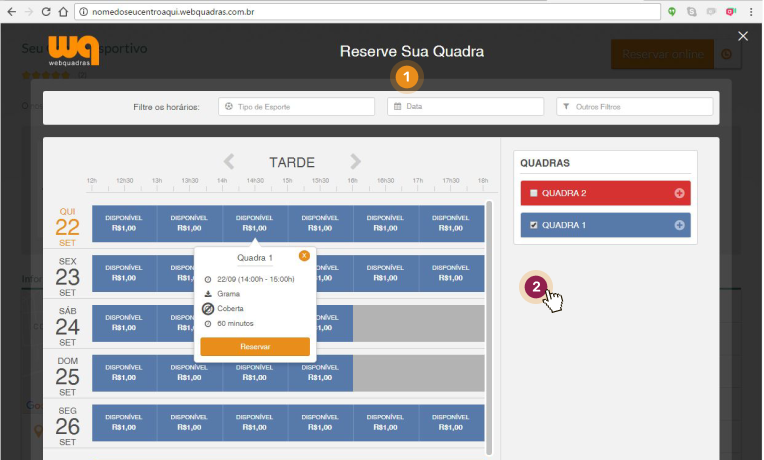
Task: Close the Quadra 1 popup with orange X
Action: (304, 256)
